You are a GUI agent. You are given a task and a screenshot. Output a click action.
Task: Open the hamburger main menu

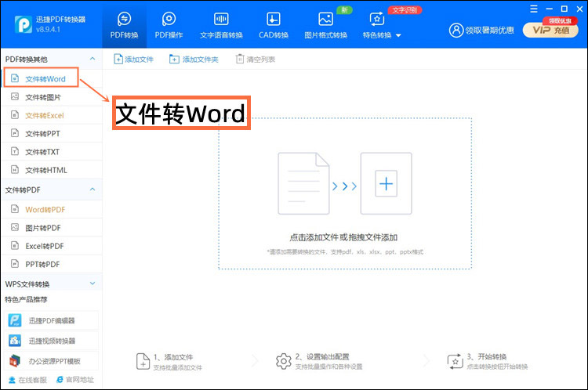click(x=534, y=9)
